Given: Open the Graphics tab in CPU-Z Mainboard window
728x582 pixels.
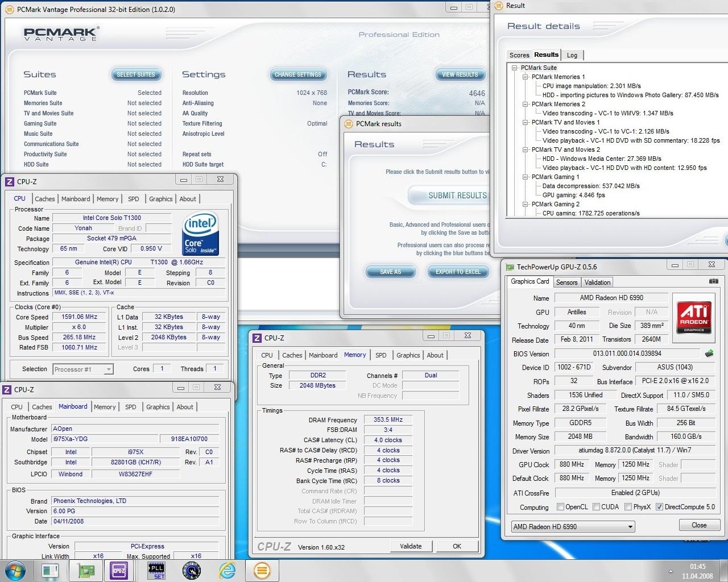Looking at the screenshot, I should point(158,407).
